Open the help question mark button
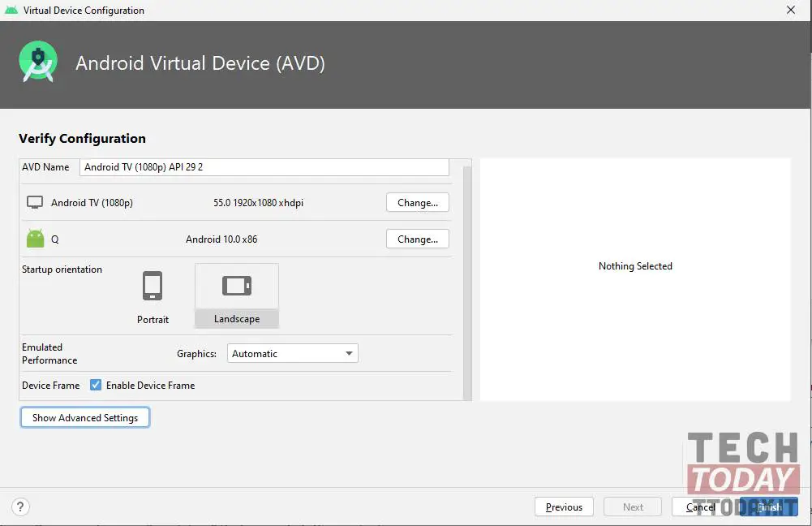The height and width of the screenshot is (526, 812). pyautogui.click(x=20, y=507)
